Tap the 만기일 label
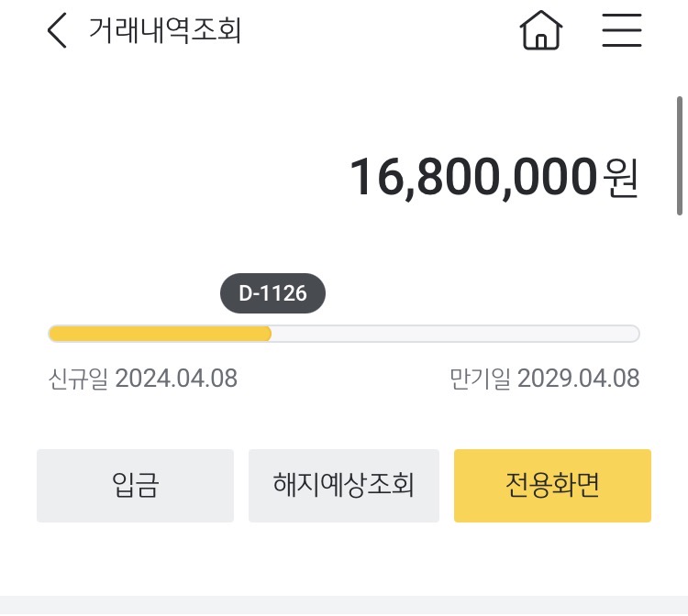Screen dimensions: 688x616 pyautogui.click(x=479, y=379)
